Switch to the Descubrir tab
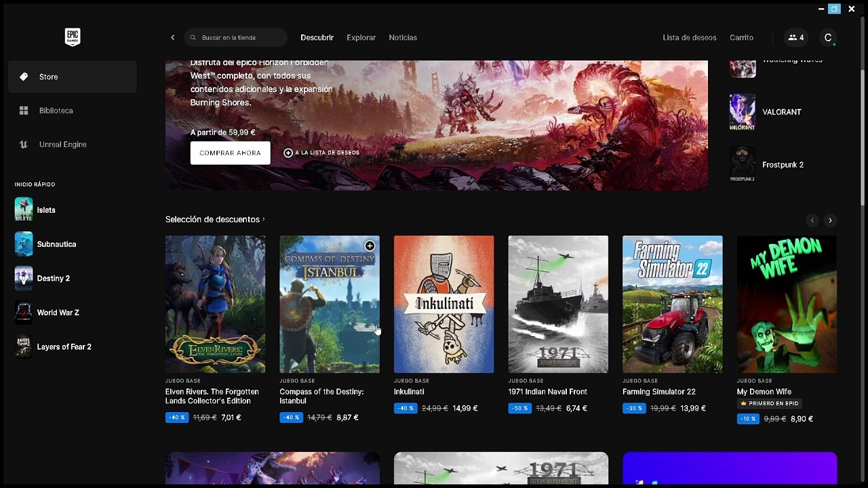This screenshot has height=488, width=868. 317,37
